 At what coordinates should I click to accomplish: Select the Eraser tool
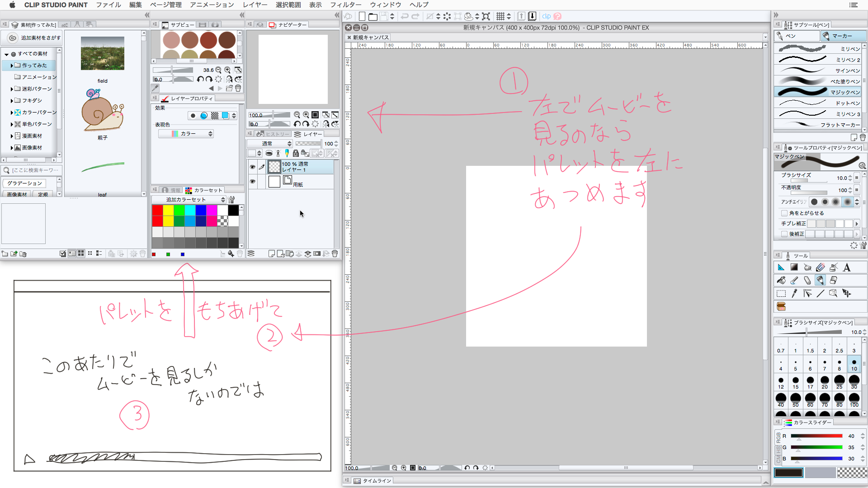807,280
